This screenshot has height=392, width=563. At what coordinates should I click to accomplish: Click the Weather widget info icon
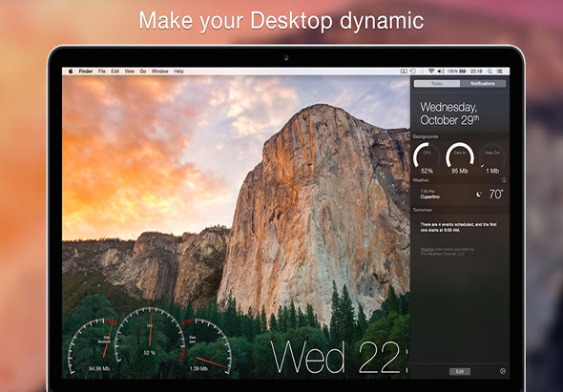pos(504,180)
